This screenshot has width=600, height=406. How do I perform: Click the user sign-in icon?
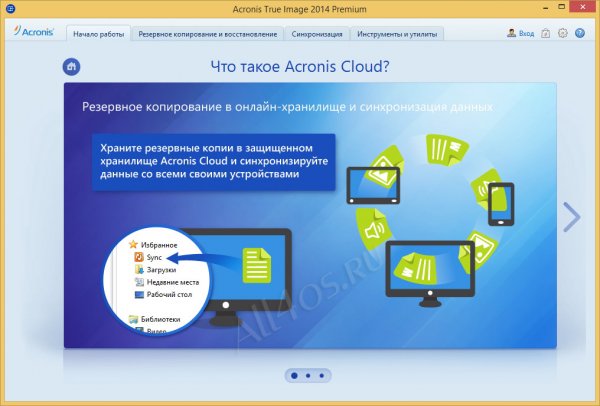tap(511, 33)
